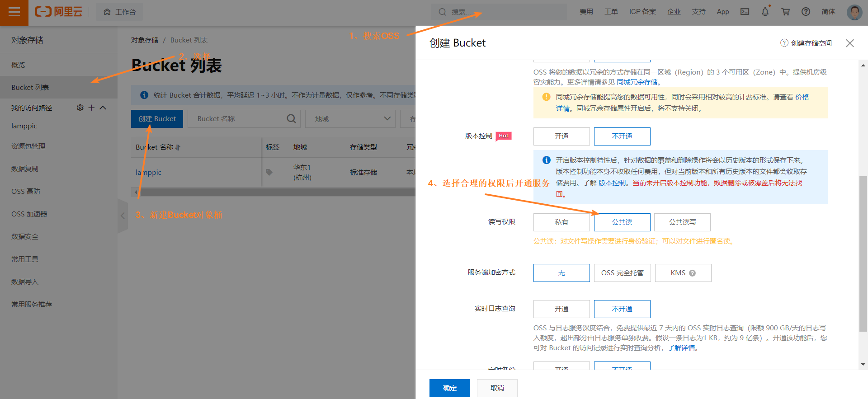Open 常用工具 in the sidebar
Screen dimensions: 868x399
click(25, 259)
